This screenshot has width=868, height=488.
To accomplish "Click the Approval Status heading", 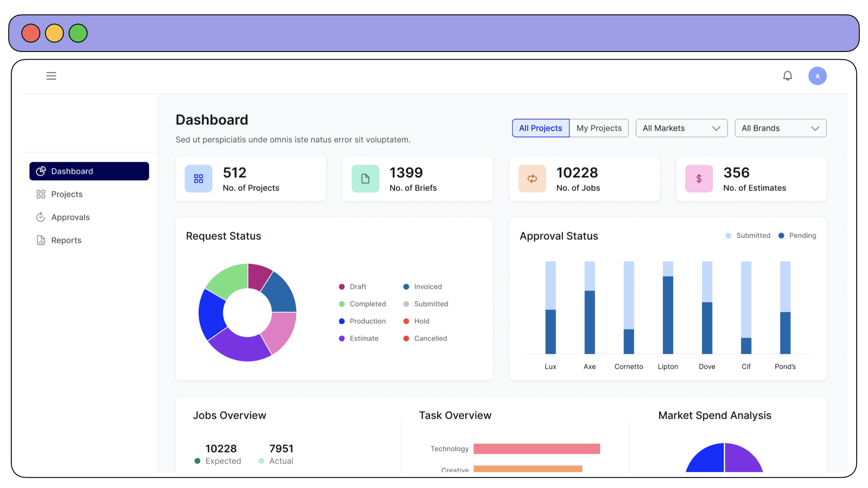I will [559, 236].
